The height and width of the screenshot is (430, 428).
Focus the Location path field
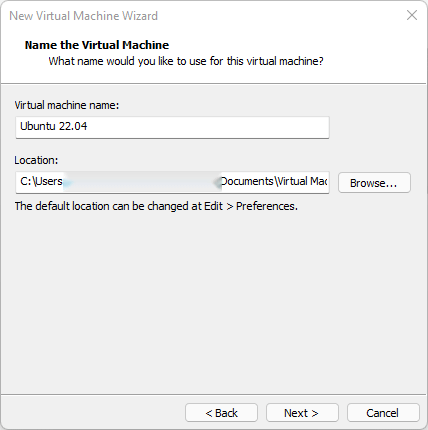172,182
